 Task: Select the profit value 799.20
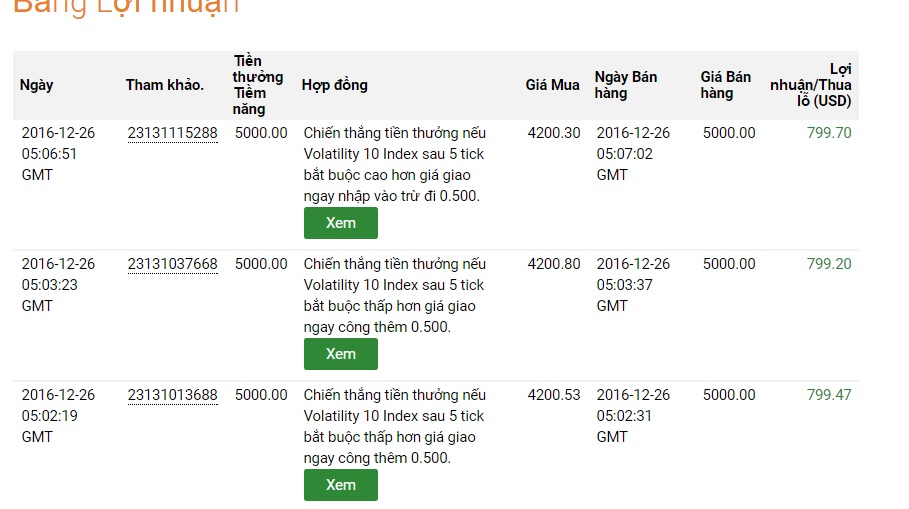tap(829, 264)
